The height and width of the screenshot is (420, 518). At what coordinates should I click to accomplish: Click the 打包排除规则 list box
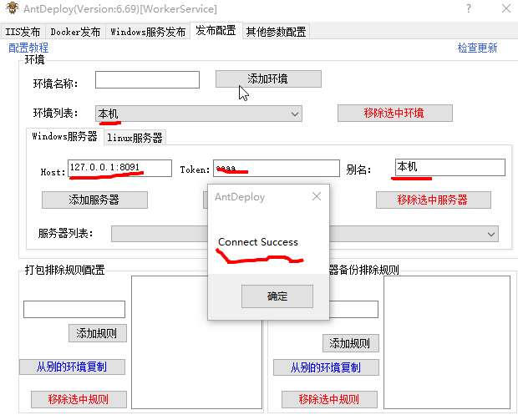click(x=196, y=342)
